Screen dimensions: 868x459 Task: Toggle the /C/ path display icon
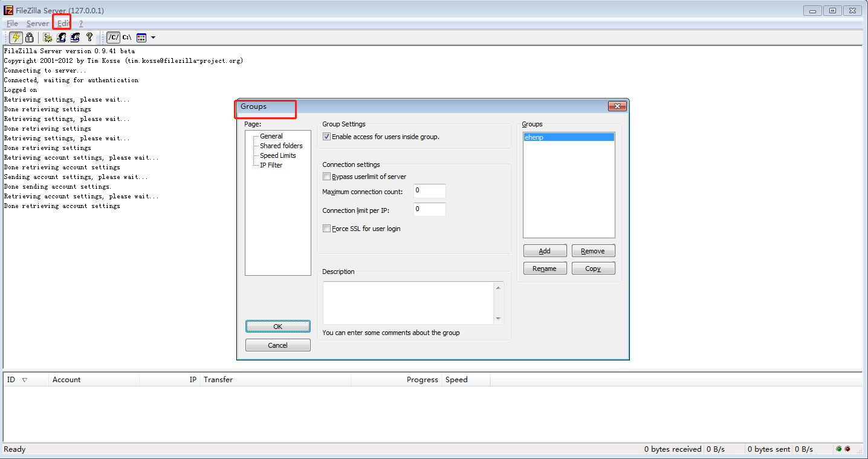[x=112, y=37]
